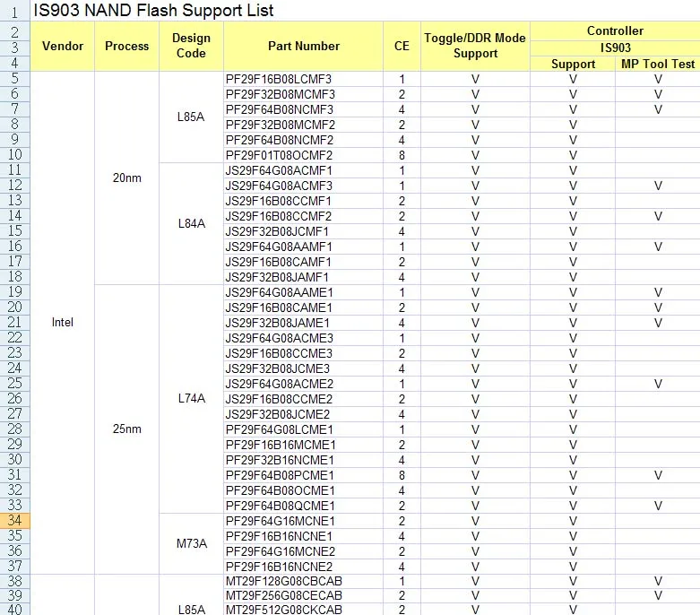Select cell PF29F32B08MCMF3
This screenshot has height=615, width=700.
pyautogui.click(x=303, y=94)
